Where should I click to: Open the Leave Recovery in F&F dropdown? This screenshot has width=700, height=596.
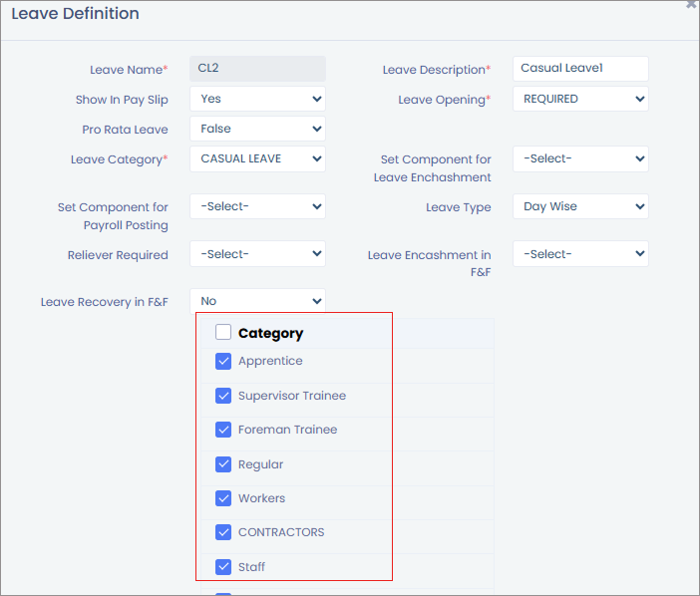[257, 301]
